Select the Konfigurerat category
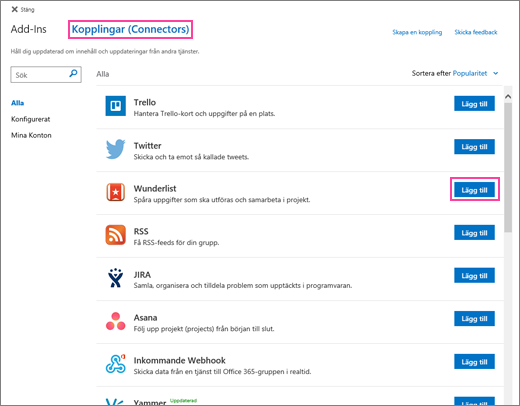 tap(31, 119)
